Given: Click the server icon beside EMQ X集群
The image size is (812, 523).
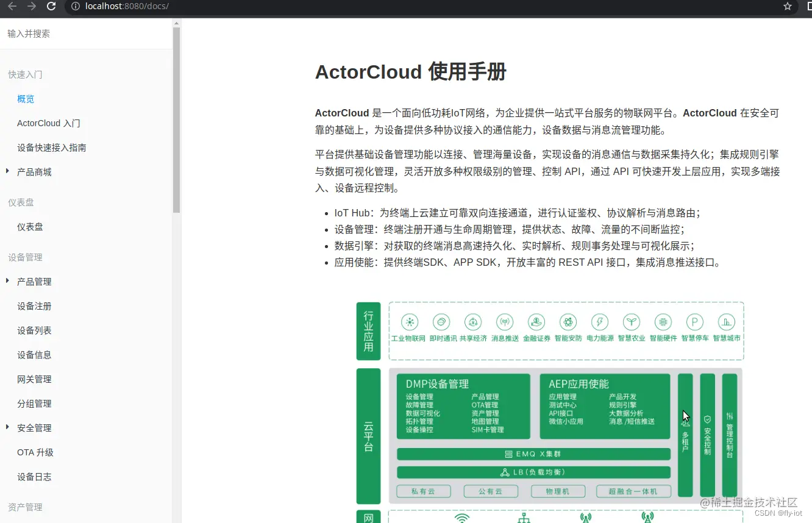Looking at the screenshot, I should pyautogui.click(x=509, y=454).
